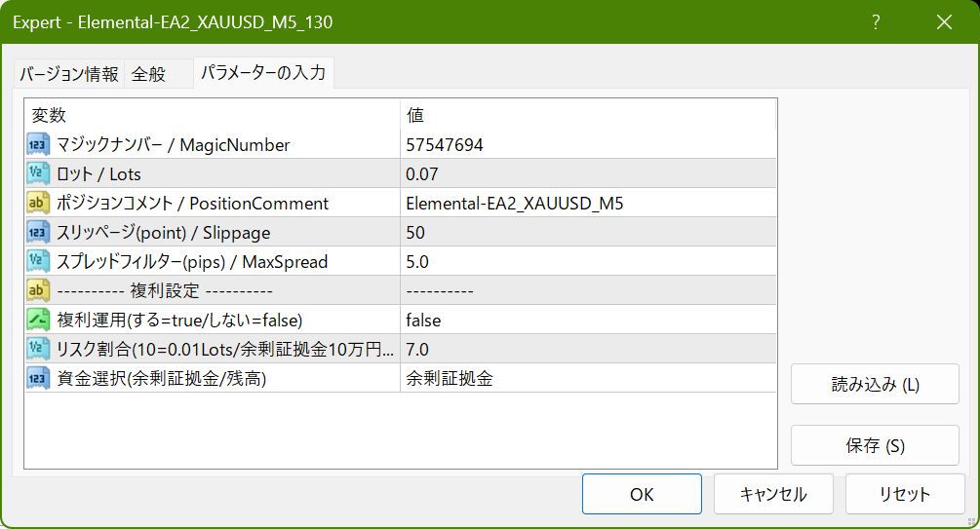
Task: Switch to the バージョン情報 tab
Action: click(69, 74)
